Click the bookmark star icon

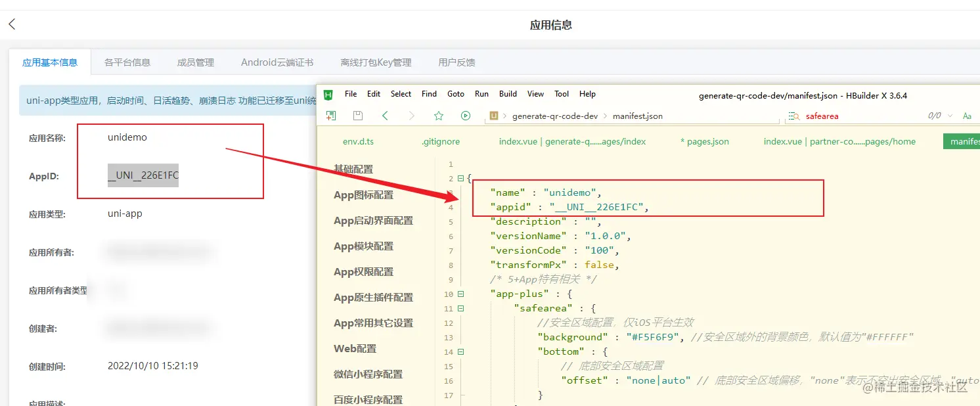point(439,116)
